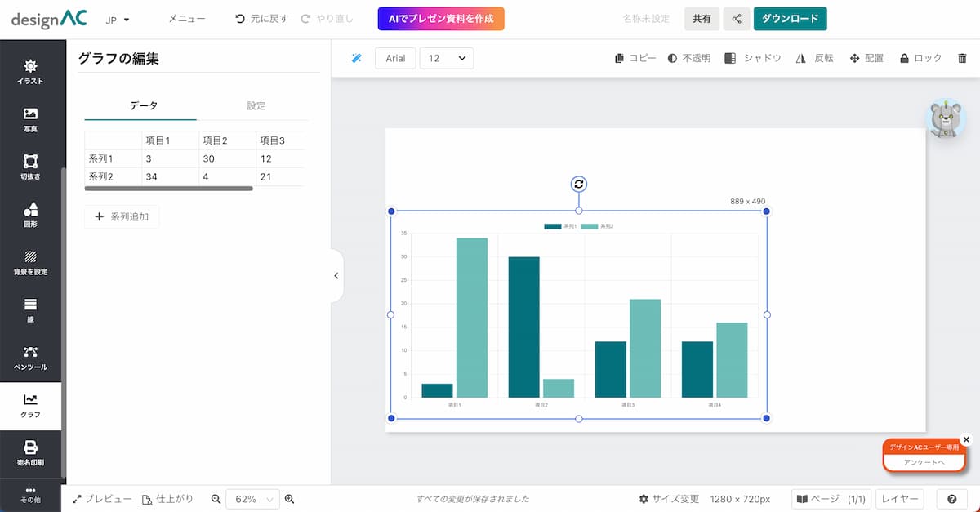Toggle ロック on the selected chart
This screenshot has width=980, height=512.
click(920, 59)
